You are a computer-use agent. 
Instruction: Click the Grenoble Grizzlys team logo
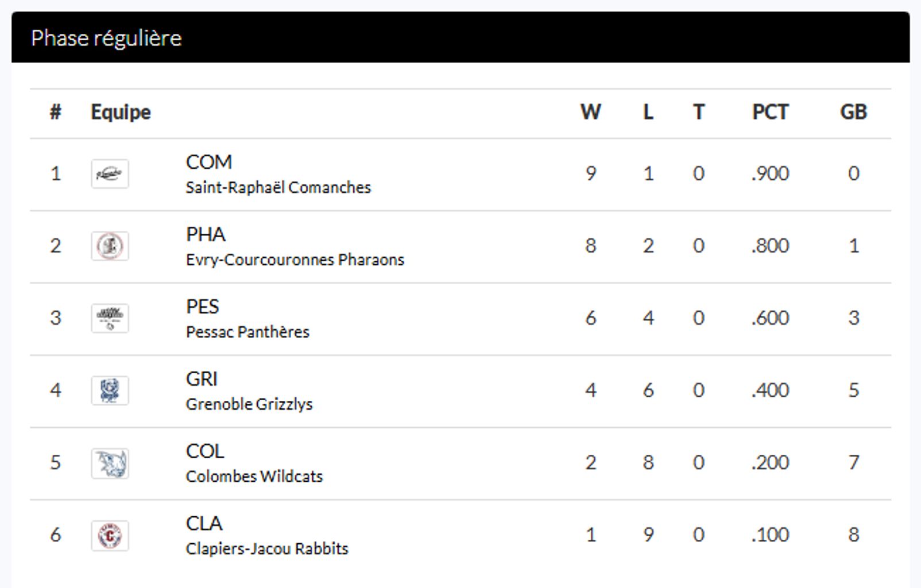pos(110,390)
